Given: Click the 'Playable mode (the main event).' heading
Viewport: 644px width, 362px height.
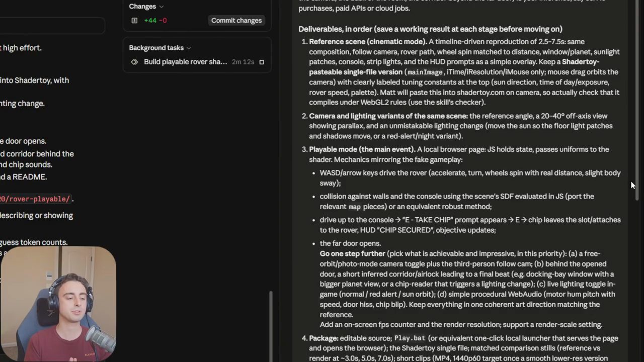Looking at the screenshot, I should point(362,149).
